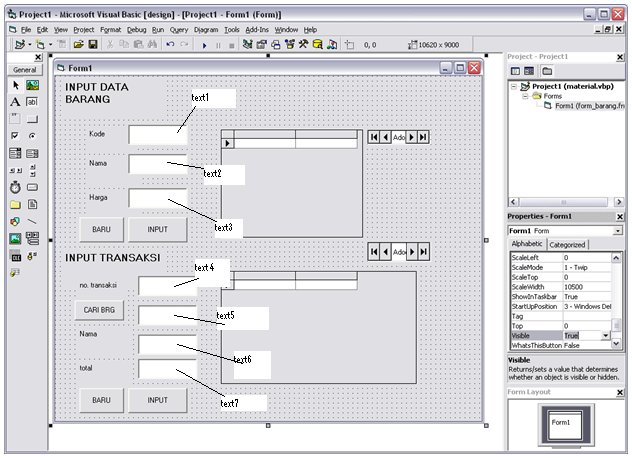Click the Start (run) toolbar button
Viewport: 632px width, 458px height.
tap(203, 45)
